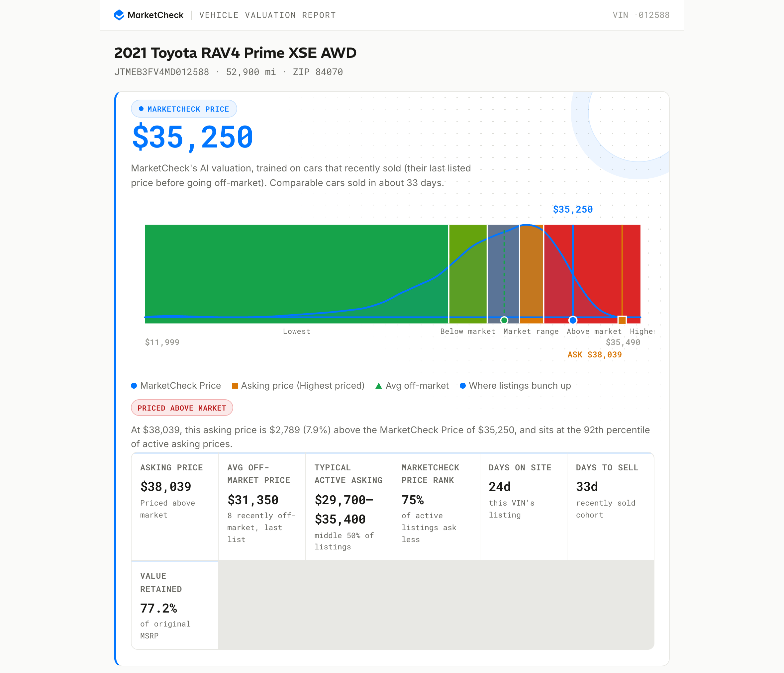This screenshot has height=673, width=784.
Task: Click the $35,490 axis price label
Action: point(623,342)
